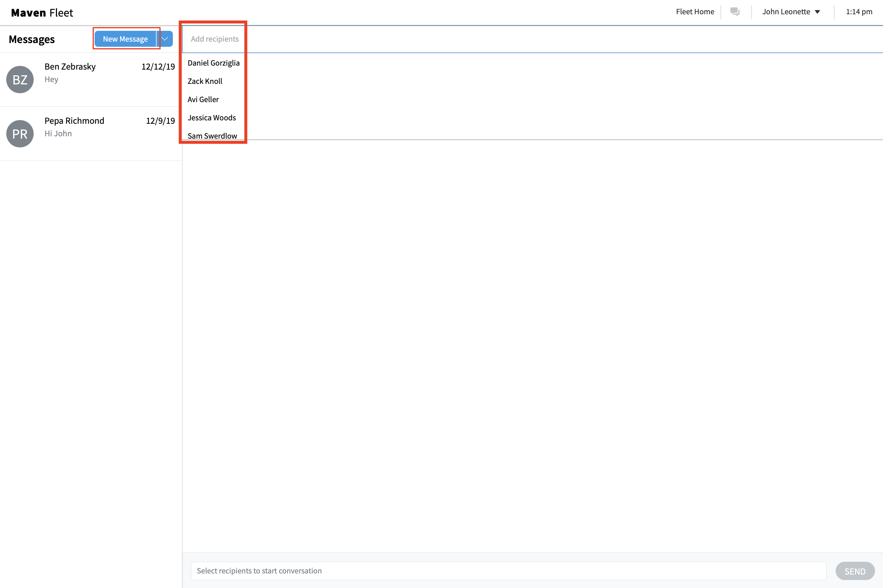Screen dimensions: 883x588
Task: Select Zack Knoll from recipient list
Action: 205,81
